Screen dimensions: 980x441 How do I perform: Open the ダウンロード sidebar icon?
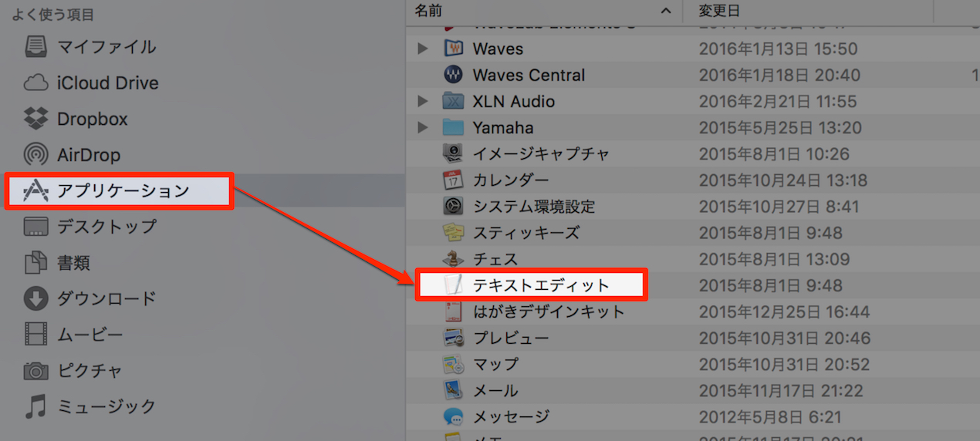[36, 298]
